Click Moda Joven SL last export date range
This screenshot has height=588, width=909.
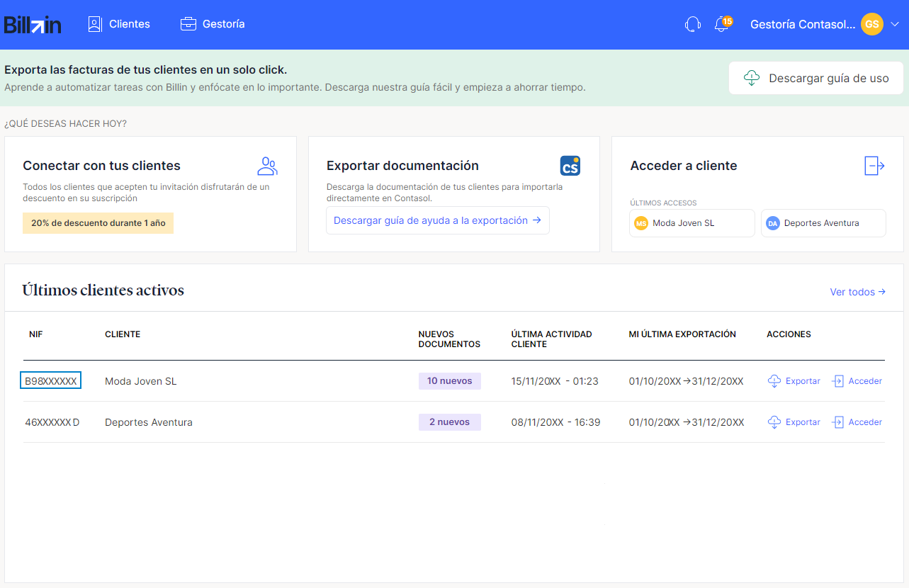[x=687, y=381]
